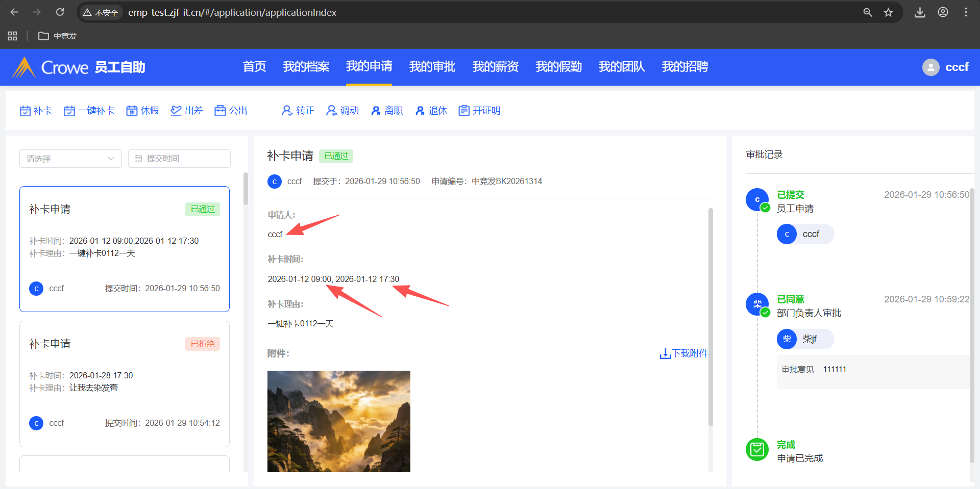The width and height of the screenshot is (980, 489).
Task: Reload the page with refresh icon
Action: pyautogui.click(x=60, y=12)
